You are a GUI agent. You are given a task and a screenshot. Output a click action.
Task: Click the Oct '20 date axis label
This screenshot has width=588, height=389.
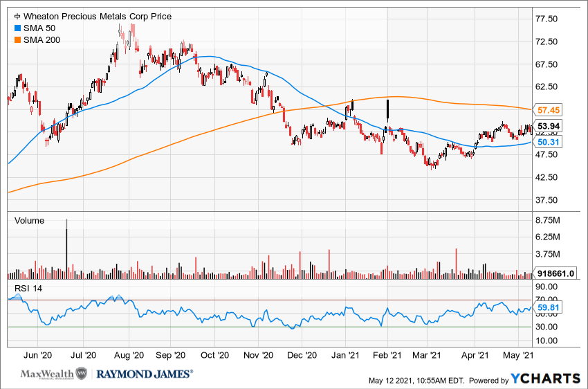214,355
